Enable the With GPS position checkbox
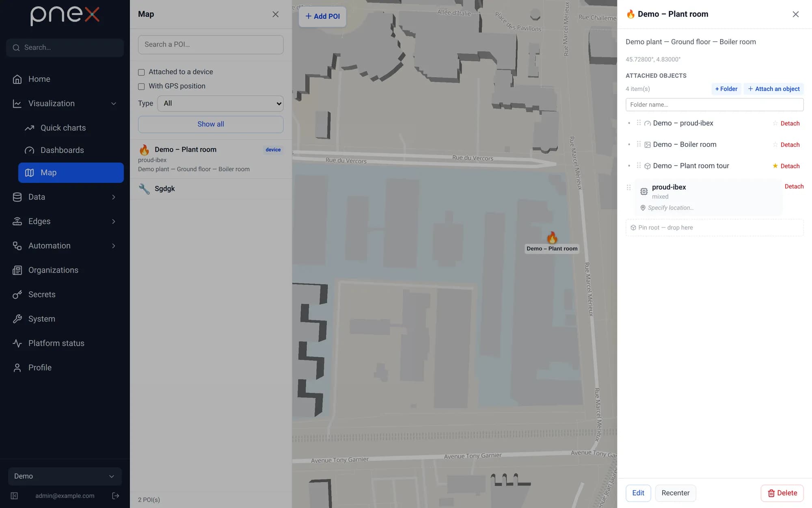The width and height of the screenshot is (812, 508). [x=141, y=87]
